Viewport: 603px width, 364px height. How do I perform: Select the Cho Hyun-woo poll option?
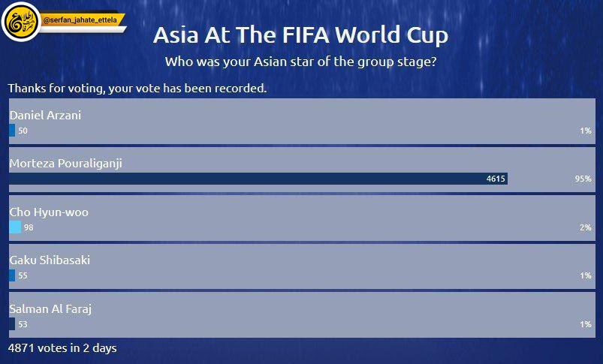click(302, 218)
